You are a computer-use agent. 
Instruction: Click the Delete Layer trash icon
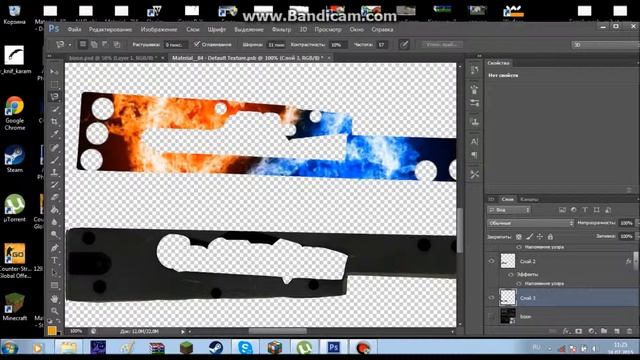point(629,331)
